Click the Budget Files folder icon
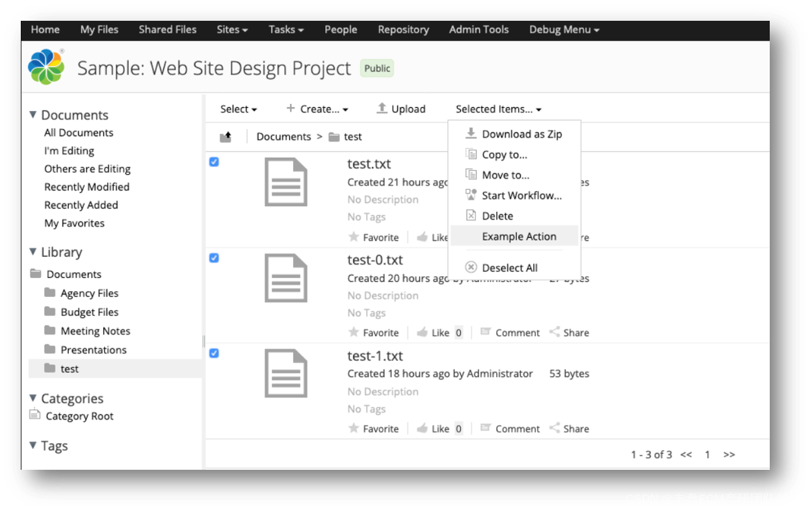 click(x=49, y=311)
